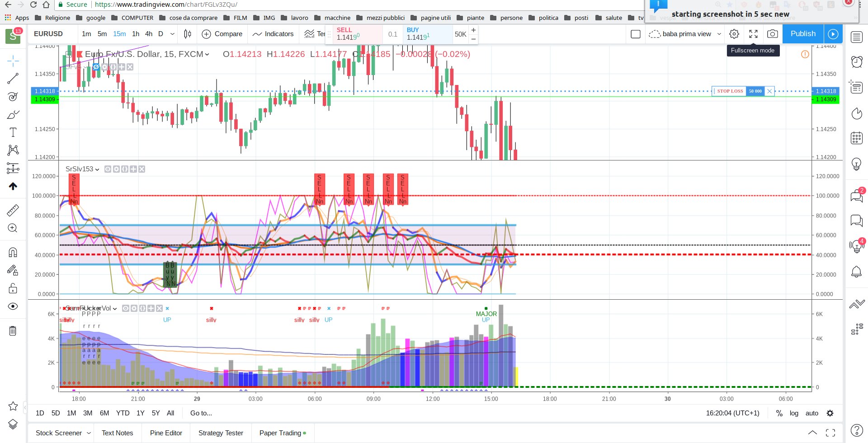Open the Text Notes tab

pyautogui.click(x=118, y=433)
